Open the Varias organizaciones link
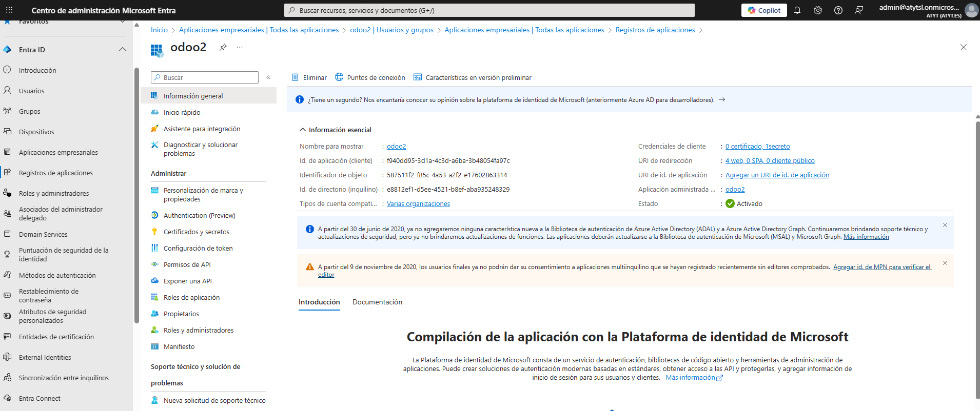Screen dimensions: 980x411 pos(418,203)
